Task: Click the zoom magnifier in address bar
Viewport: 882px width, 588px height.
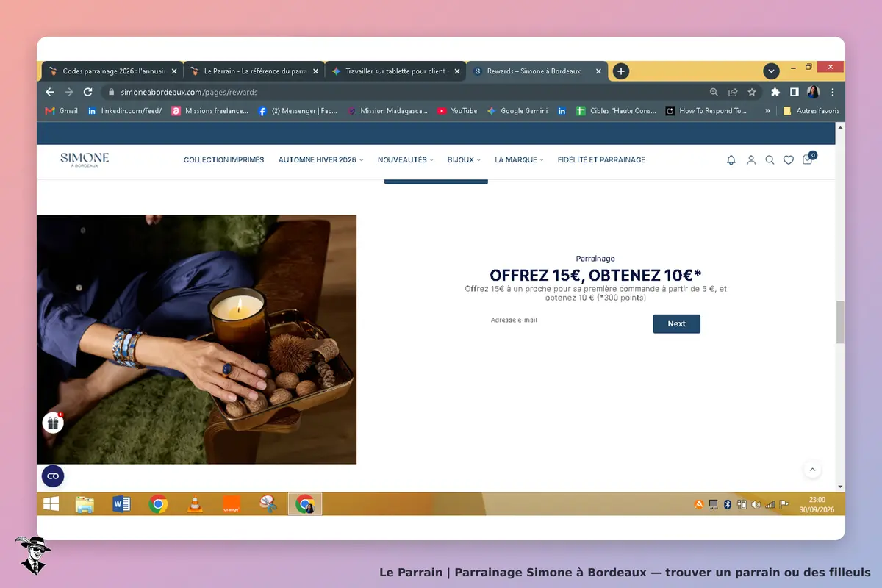Action: [714, 92]
